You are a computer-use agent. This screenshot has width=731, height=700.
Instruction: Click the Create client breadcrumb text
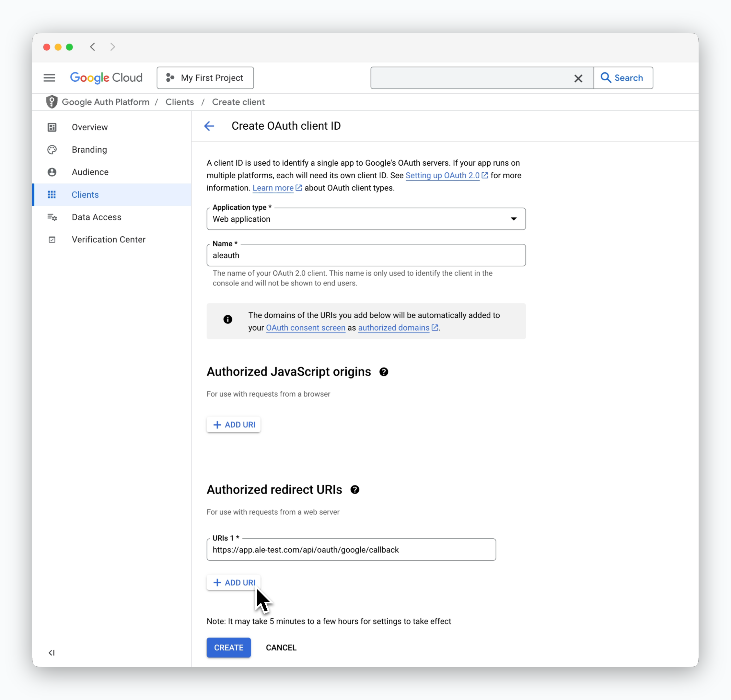click(238, 102)
